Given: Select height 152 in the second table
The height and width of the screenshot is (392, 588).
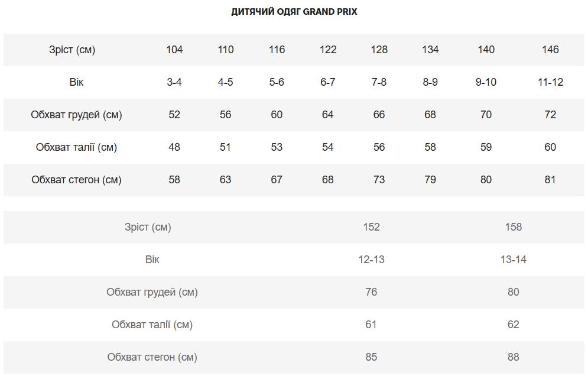Looking at the screenshot, I should pyautogui.click(x=371, y=227).
